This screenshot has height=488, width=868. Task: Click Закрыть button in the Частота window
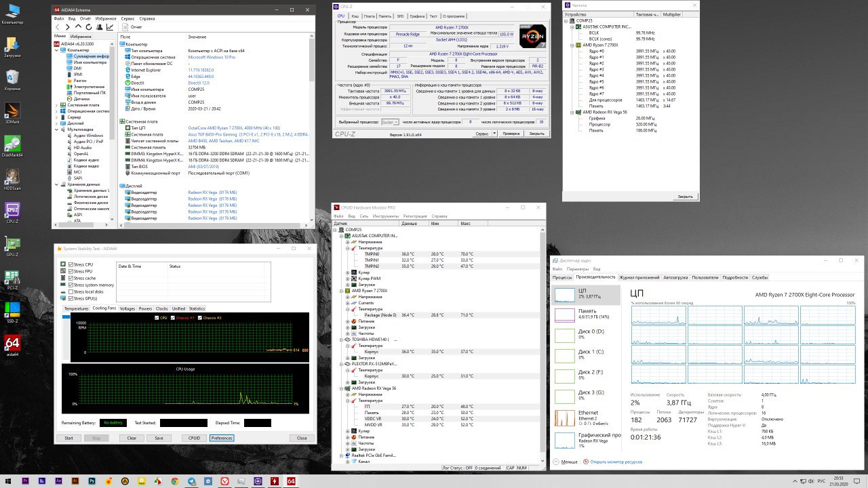click(685, 197)
